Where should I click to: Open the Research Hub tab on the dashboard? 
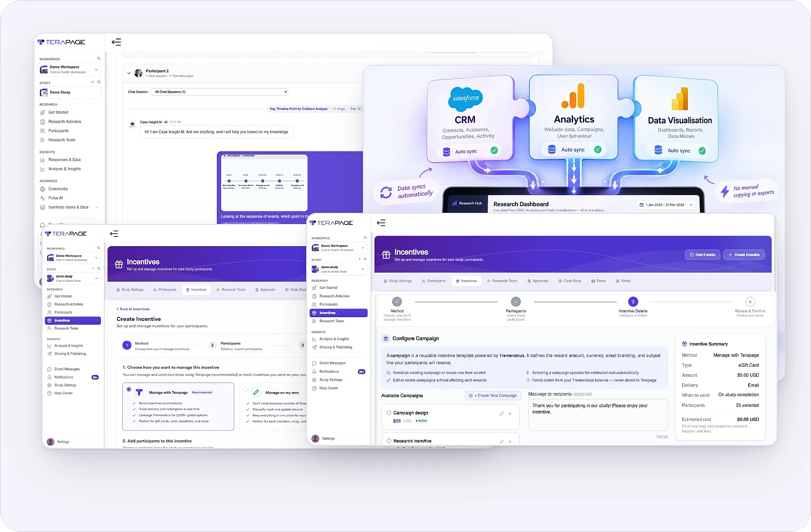click(x=467, y=204)
